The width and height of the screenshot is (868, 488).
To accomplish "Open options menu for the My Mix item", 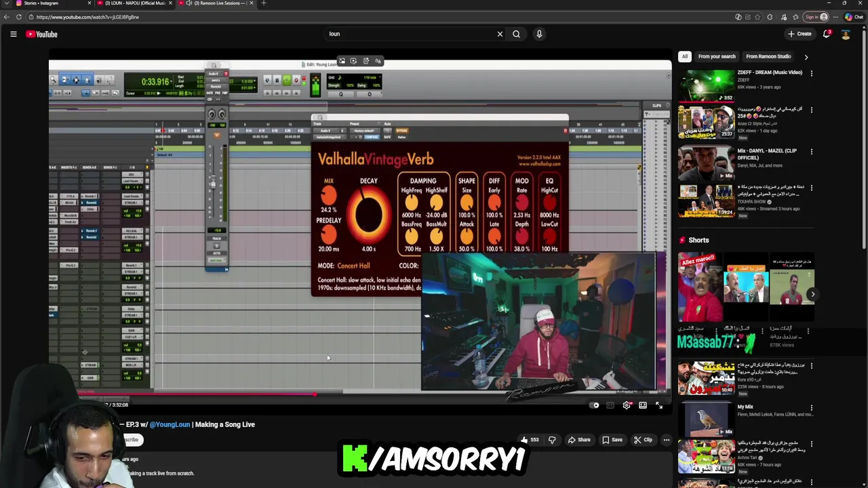I will click(811, 408).
